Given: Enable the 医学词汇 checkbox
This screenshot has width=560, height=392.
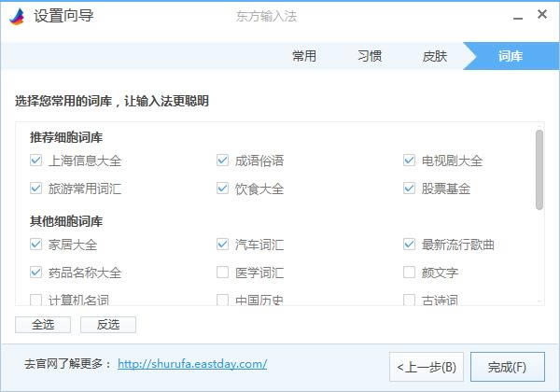Looking at the screenshot, I should 222,272.
